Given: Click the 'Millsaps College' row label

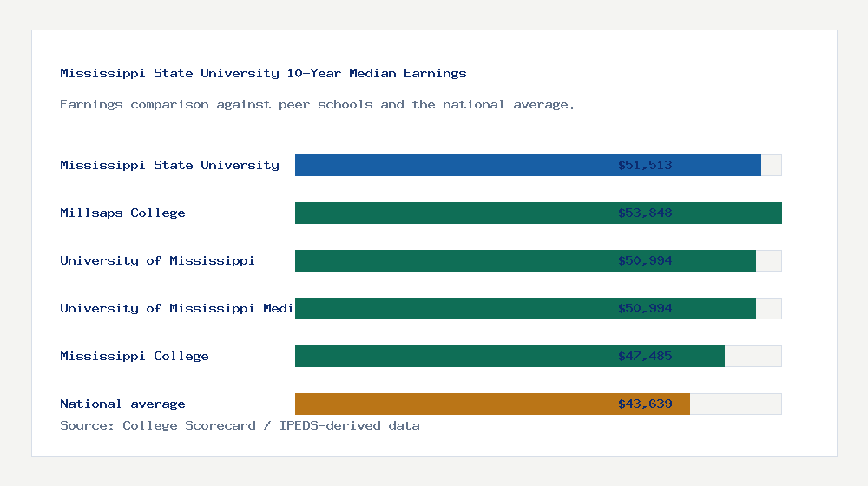Looking at the screenshot, I should [122, 213].
